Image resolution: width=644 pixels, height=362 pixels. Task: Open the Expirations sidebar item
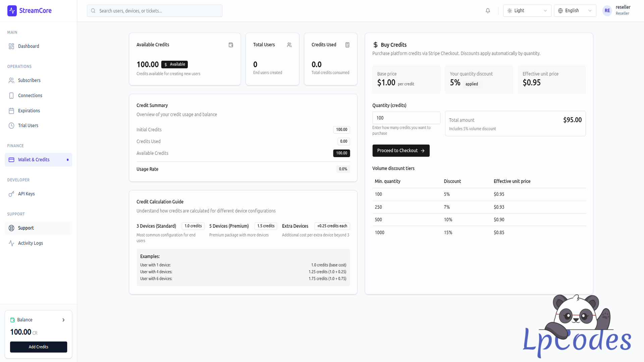[29, 111]
